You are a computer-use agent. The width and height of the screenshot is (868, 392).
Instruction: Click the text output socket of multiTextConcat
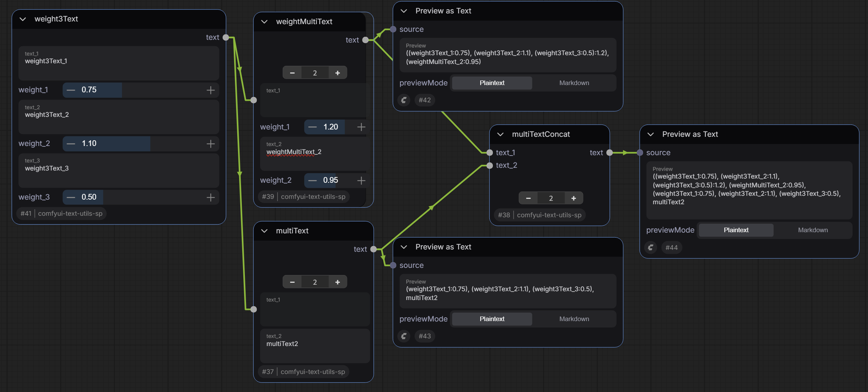609,153
